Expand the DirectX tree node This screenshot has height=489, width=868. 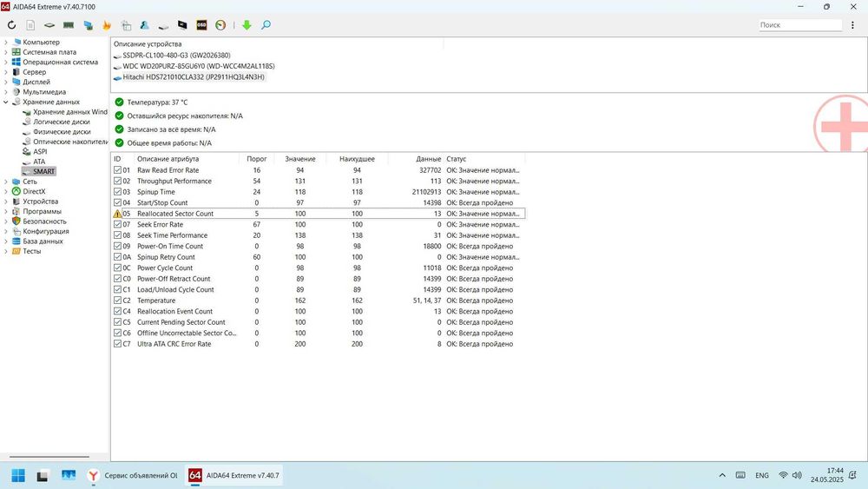6,192
